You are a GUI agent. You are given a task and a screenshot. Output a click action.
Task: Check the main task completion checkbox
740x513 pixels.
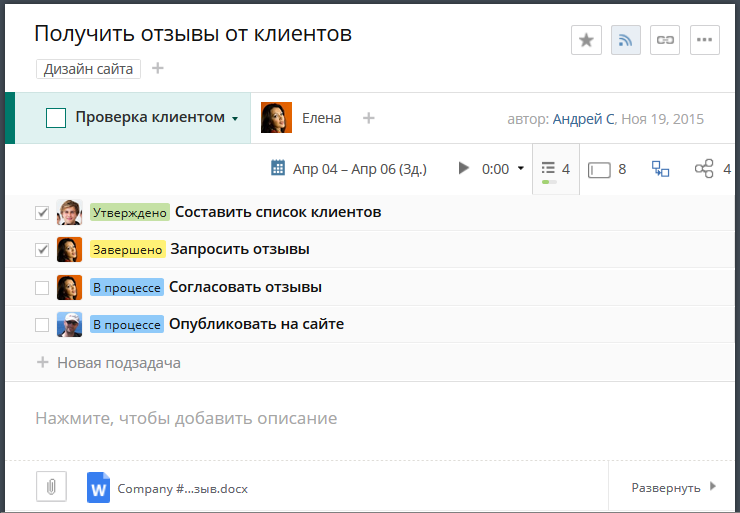[x=56, y=118]
